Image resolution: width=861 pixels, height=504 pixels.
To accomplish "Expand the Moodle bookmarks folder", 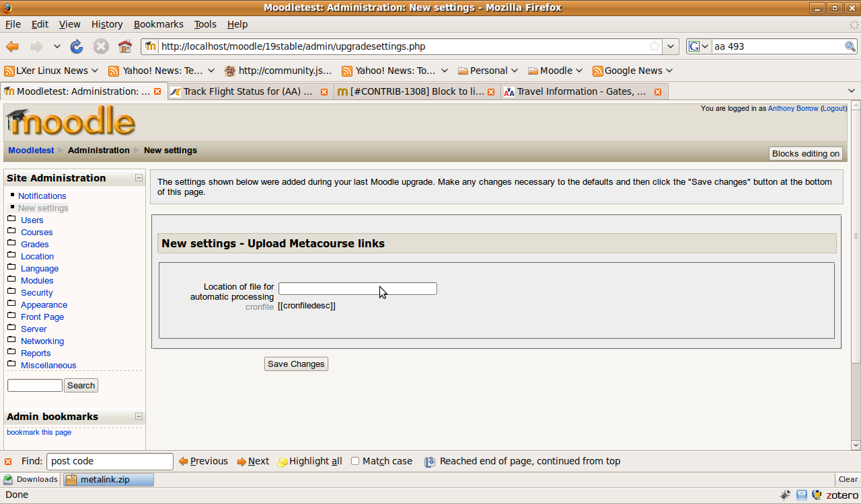I will coord(555,71).
